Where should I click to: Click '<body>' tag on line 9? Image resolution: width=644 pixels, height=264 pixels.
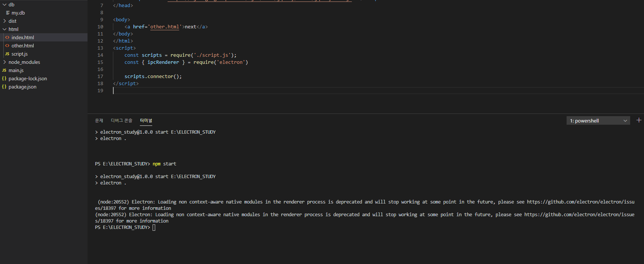pos(122,20)
